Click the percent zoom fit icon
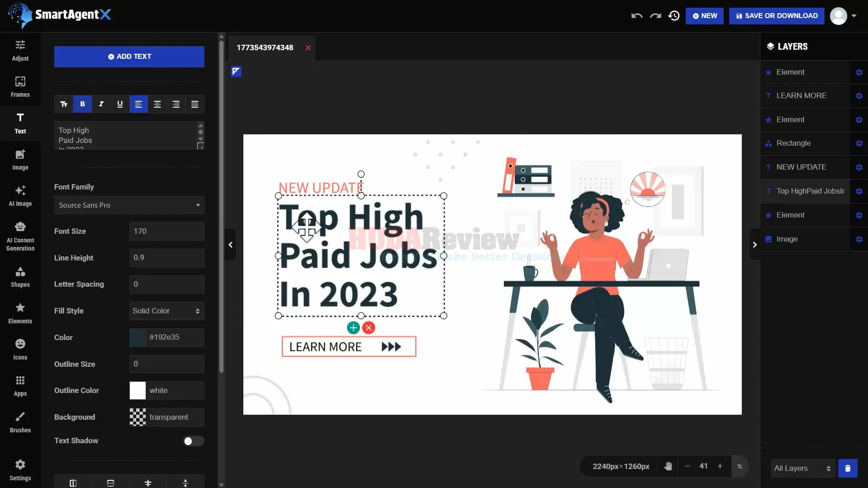The width and height of the screenshot is (868, 488). [740, 466]
